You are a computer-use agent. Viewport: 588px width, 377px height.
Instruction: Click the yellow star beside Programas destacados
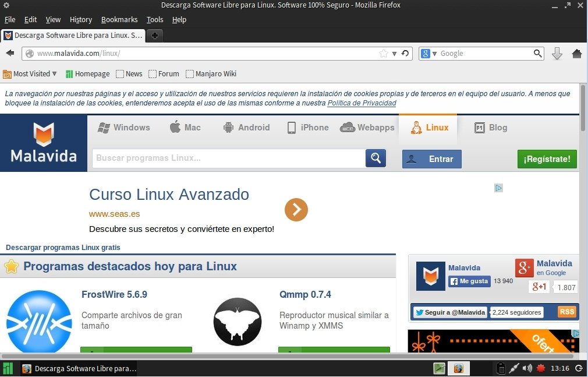[x=12, y=266]
